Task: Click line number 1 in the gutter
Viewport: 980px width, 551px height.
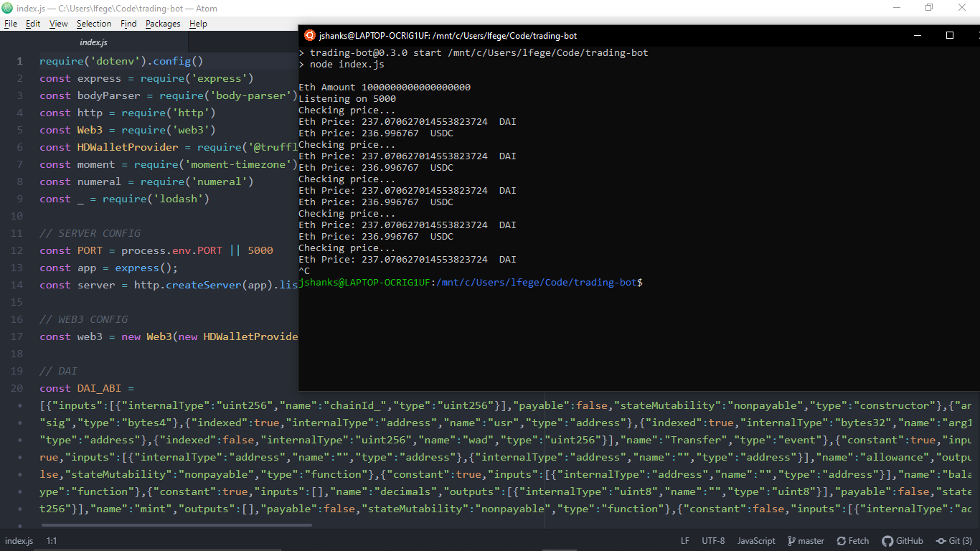Action: tap(20, 61)
